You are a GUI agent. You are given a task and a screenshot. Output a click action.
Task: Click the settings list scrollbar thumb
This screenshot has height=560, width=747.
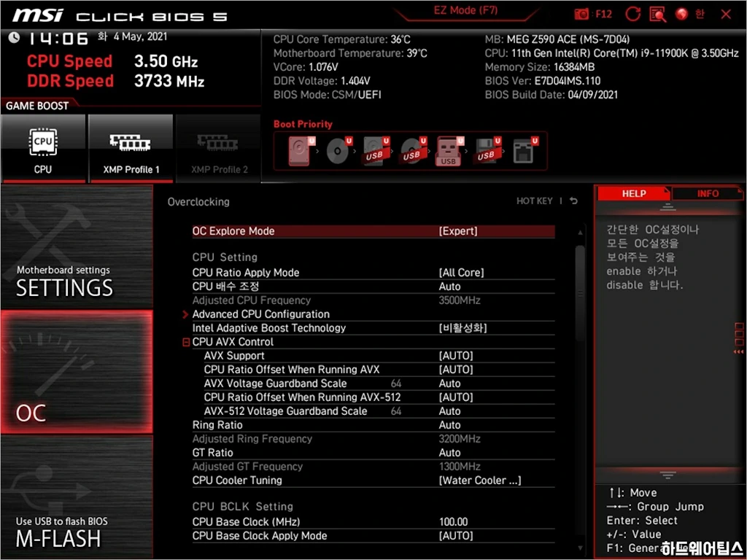[580, 293]
